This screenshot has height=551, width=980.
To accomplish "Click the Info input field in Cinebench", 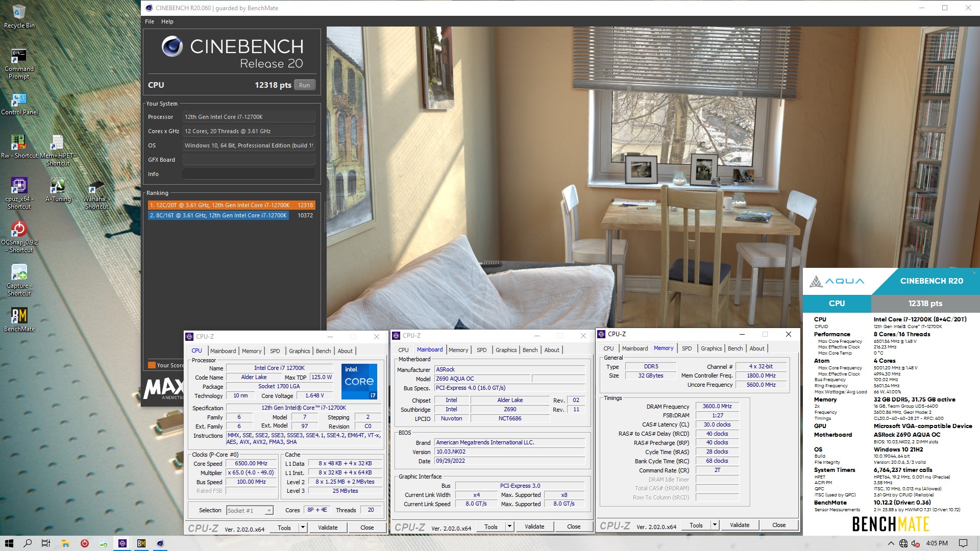I will [249, 174].
